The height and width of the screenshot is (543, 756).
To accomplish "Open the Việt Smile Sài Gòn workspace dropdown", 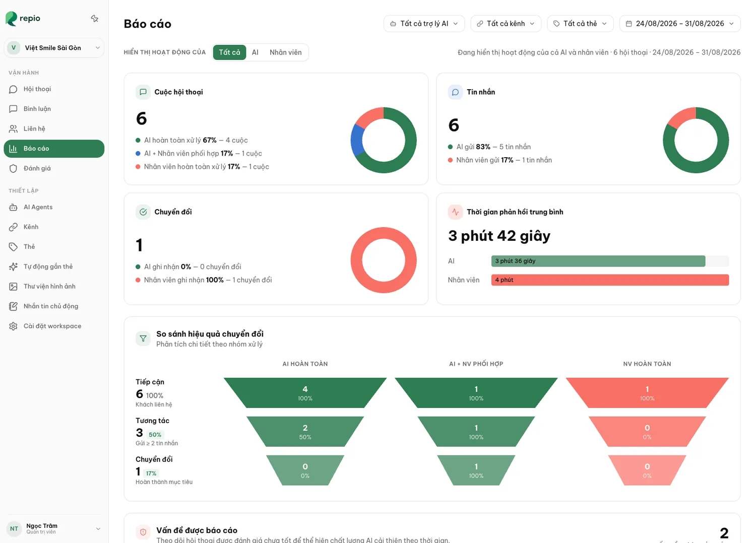I will pyautogui.click(x=54, y=48).
